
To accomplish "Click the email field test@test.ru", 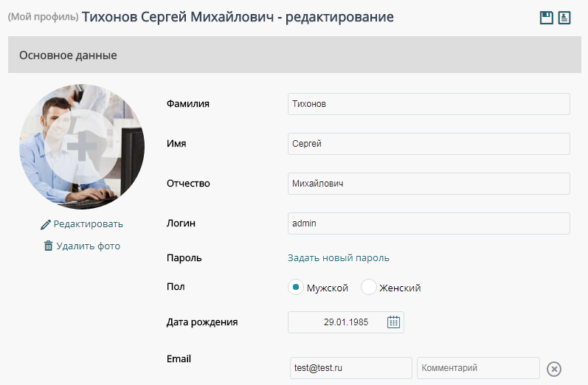I will tap(350, 368).
